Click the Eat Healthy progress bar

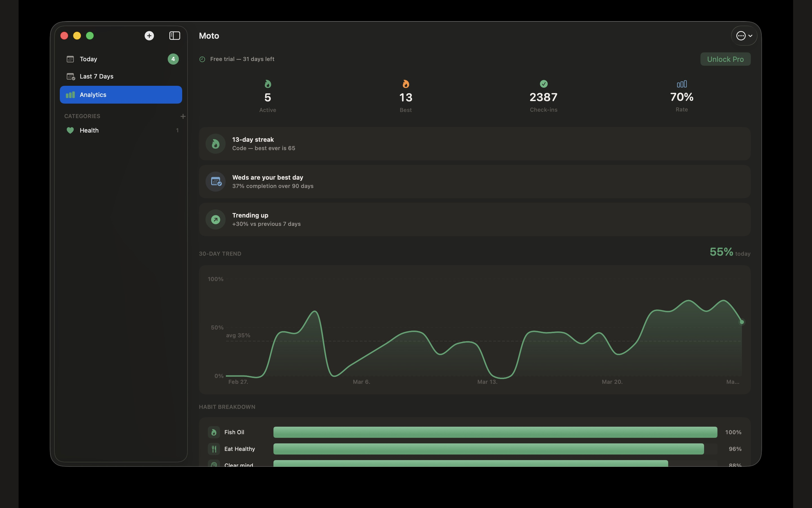pyautogui.click(x=495, y=449)
